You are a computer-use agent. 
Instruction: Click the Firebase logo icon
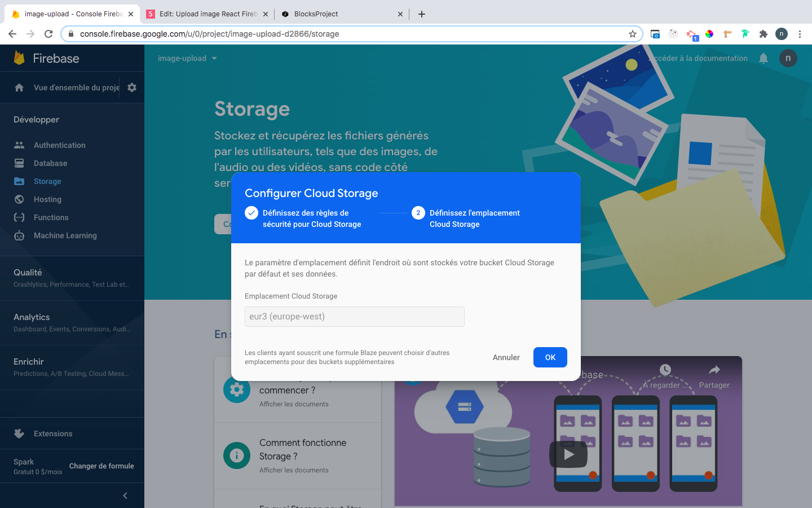point(19,58)
